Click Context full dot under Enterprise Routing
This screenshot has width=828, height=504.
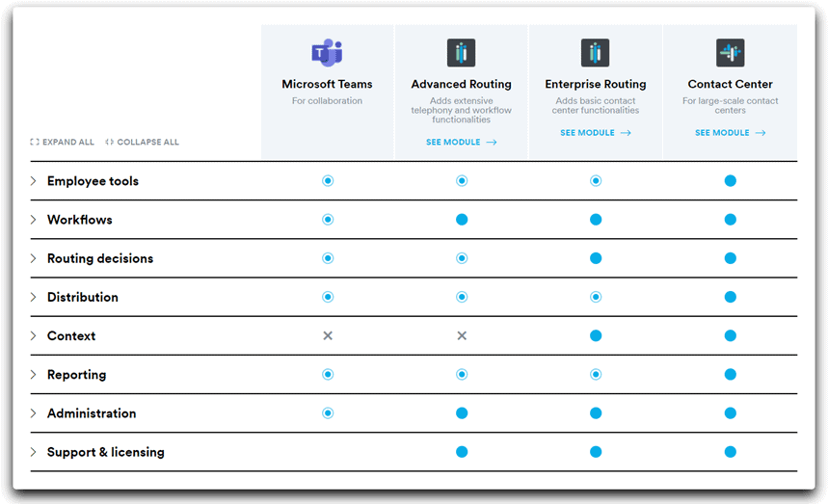coord(596,335)
